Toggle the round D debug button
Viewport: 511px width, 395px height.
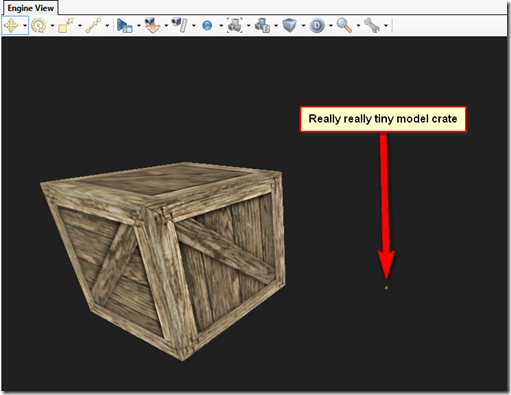(317, 25)
